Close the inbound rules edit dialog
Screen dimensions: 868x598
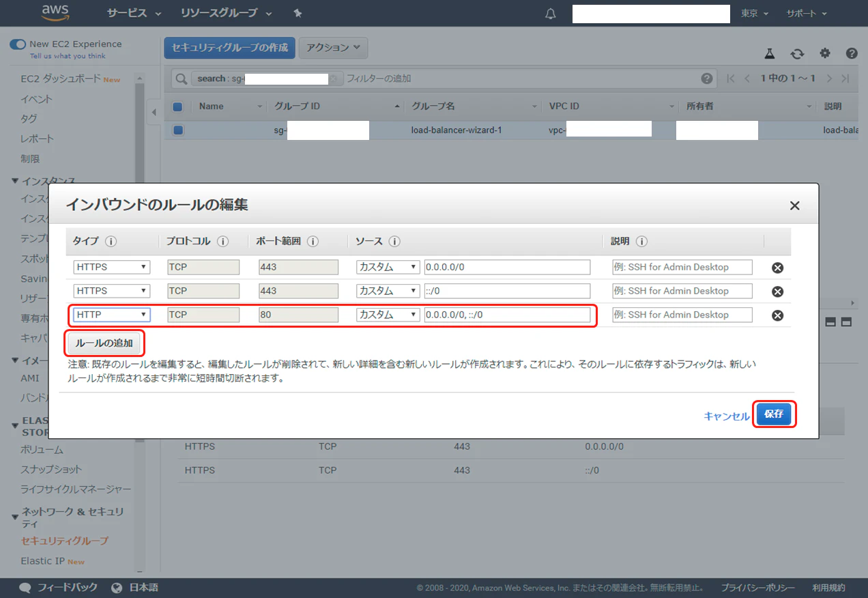coord(794,205)
